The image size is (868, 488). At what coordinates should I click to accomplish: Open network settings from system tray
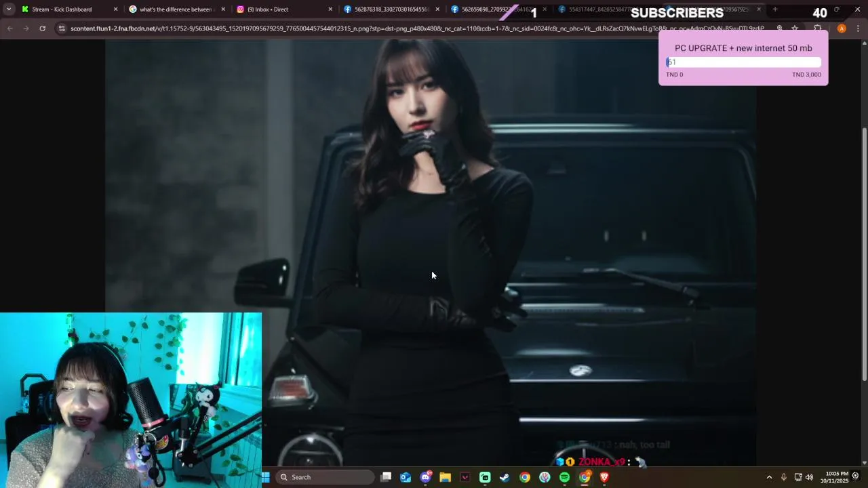tap(798, 477)
